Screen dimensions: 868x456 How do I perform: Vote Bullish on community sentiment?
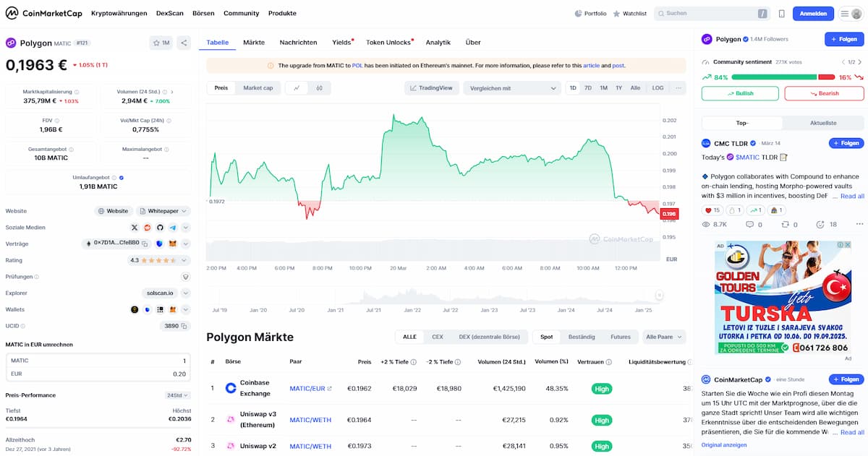pos(740,93)
